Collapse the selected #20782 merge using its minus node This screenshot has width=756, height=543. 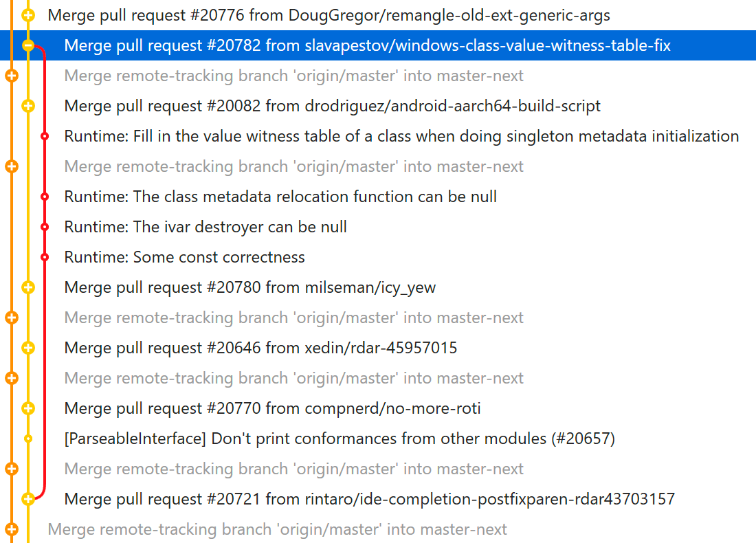28,45
